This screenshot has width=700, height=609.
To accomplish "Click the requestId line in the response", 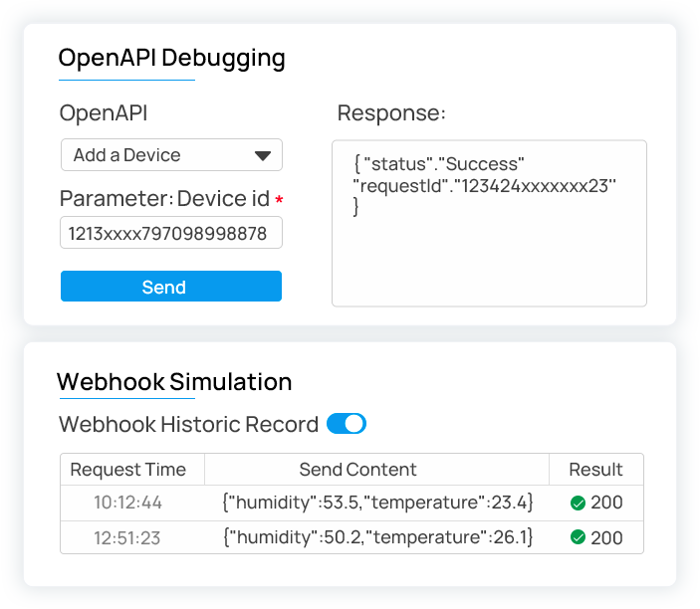I will [x=485, y=185].
